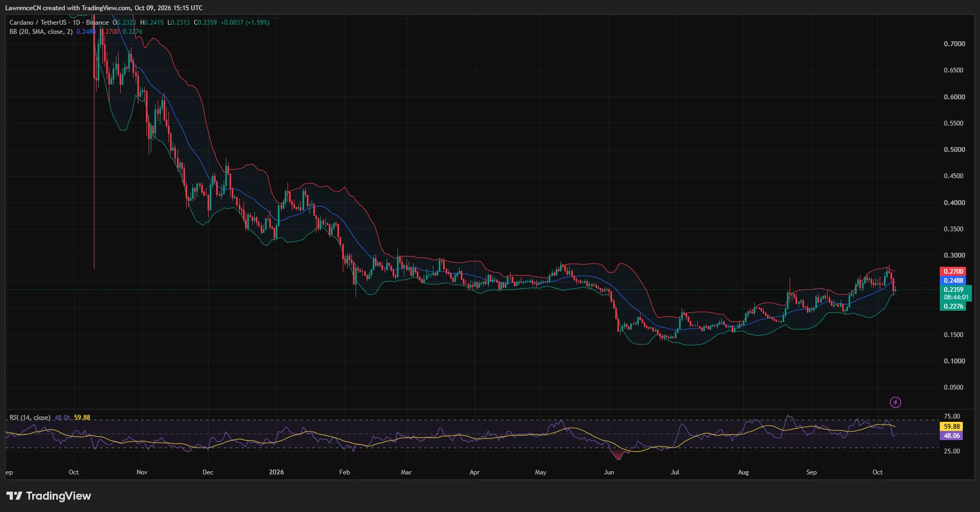The height and width of the screenshot is (512, 980).
Task: Click the yellow 59.88 RSI tag on the axis
Action: coord(952,427)
